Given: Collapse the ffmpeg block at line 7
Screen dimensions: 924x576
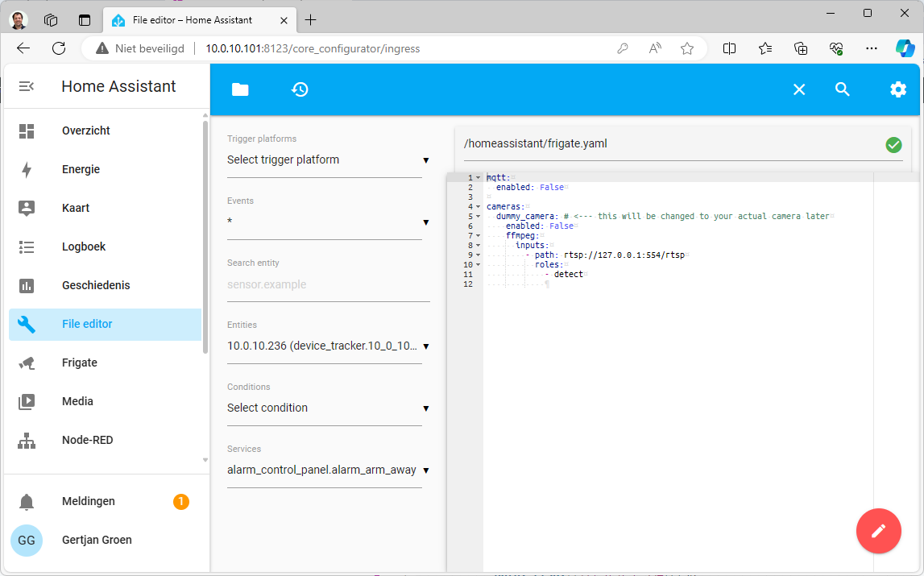Looking at the screenshot, I should tap(479, 236).
